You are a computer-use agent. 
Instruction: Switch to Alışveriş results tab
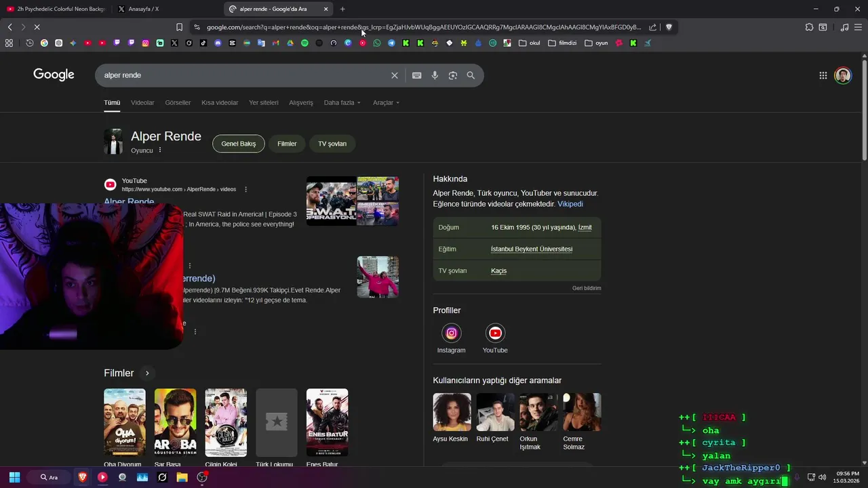click(301, 102)
